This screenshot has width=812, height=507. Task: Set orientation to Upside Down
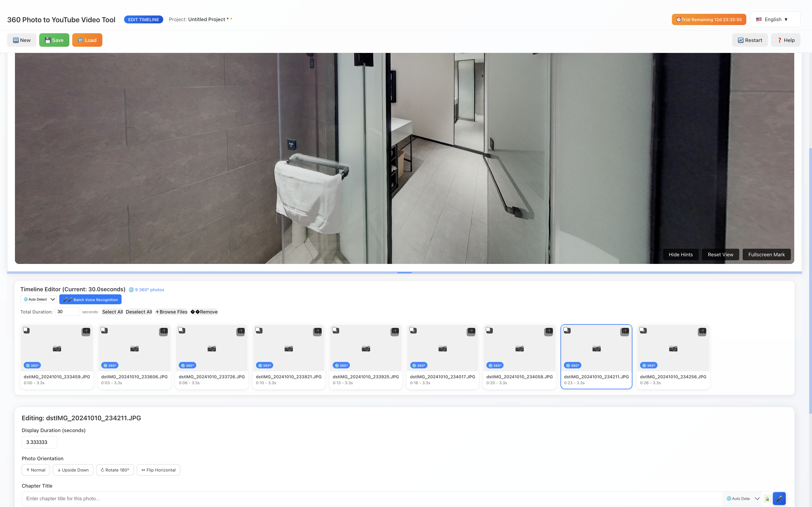coord(73,470)
